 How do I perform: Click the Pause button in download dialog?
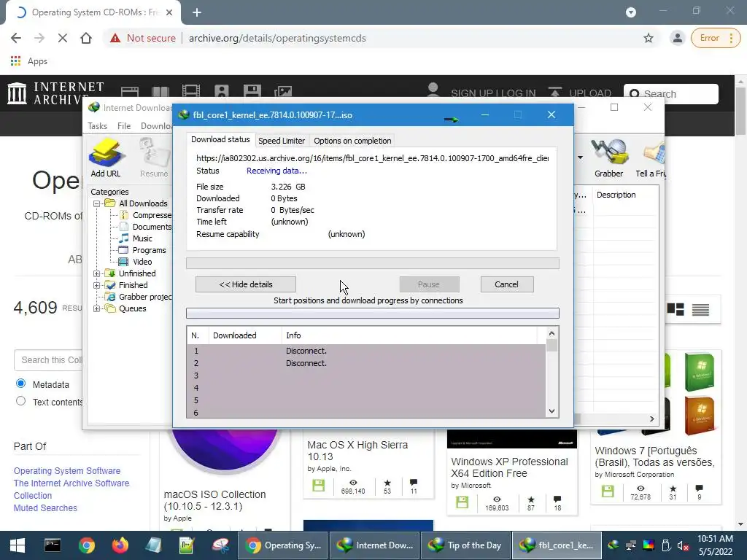[x=429, y=284]
